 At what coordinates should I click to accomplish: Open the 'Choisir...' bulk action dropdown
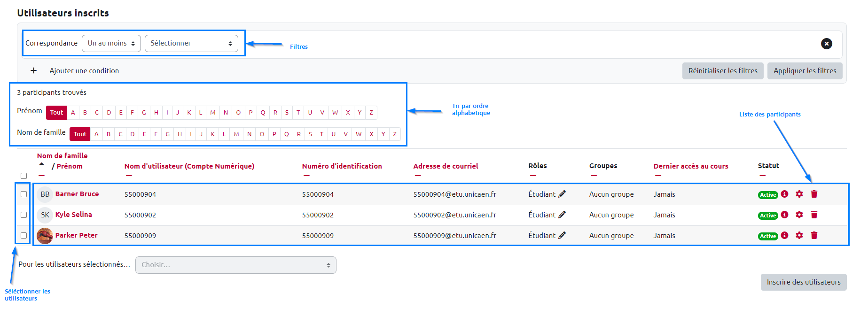click(235, 265)
